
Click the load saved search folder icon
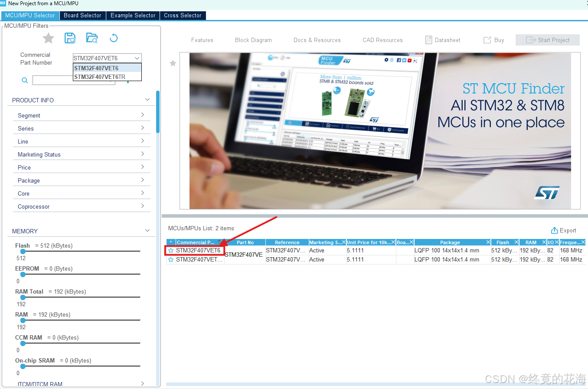92,38
